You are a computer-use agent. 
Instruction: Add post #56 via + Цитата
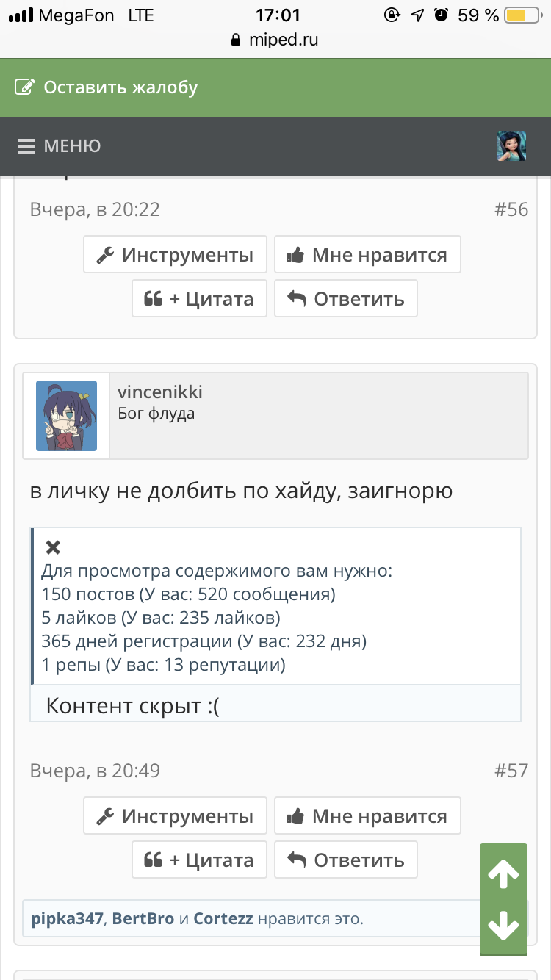(x=199, y=299)
